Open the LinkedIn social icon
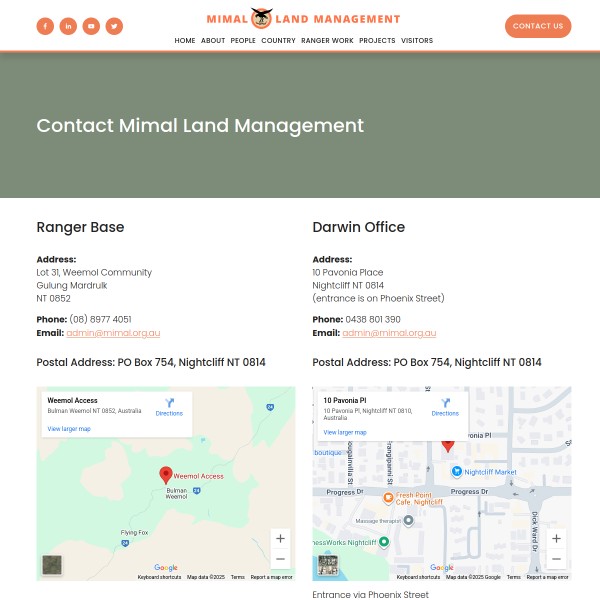Screen dimensions: 600x600 pos(68,26)
